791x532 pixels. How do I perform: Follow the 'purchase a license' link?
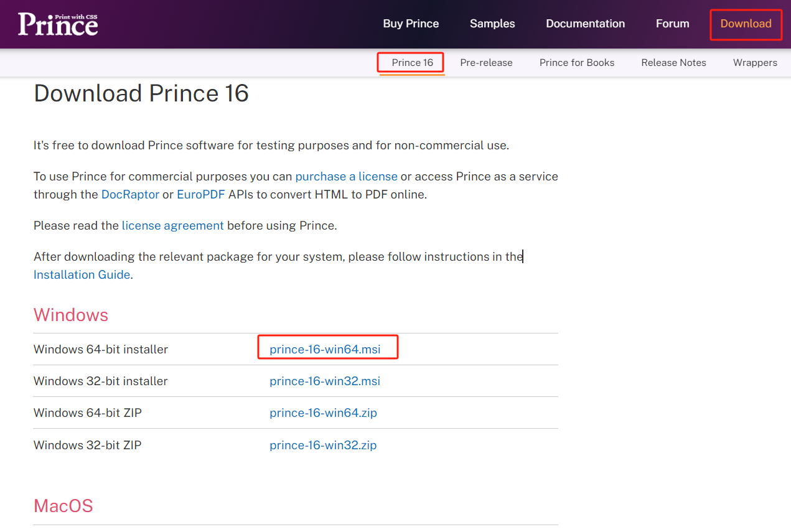click(346, 176)
